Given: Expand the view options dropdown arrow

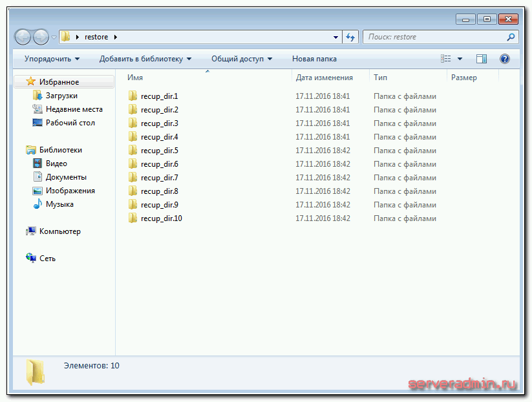Looking at the screenshot, I should [460, 59].
